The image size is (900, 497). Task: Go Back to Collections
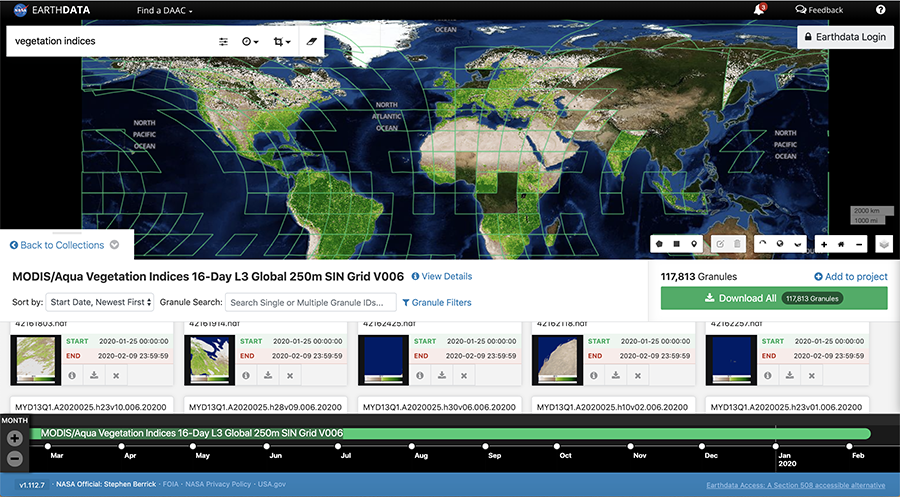click(57, 245)
